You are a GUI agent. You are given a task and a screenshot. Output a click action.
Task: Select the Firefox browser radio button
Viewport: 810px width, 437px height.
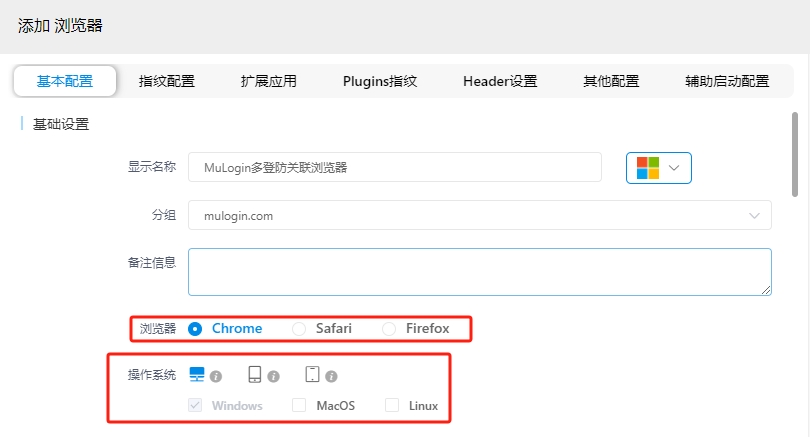(389, 329)
